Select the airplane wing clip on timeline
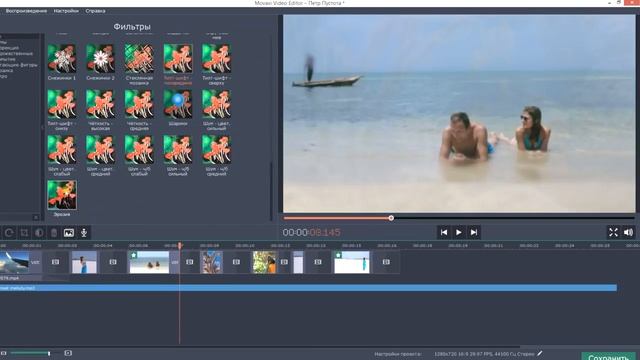 coord(15,262)
